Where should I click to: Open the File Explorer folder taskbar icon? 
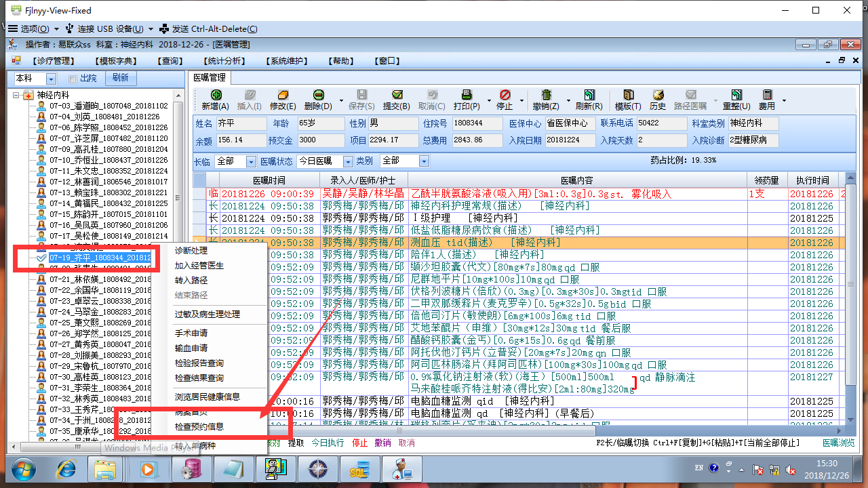(105, 470)
